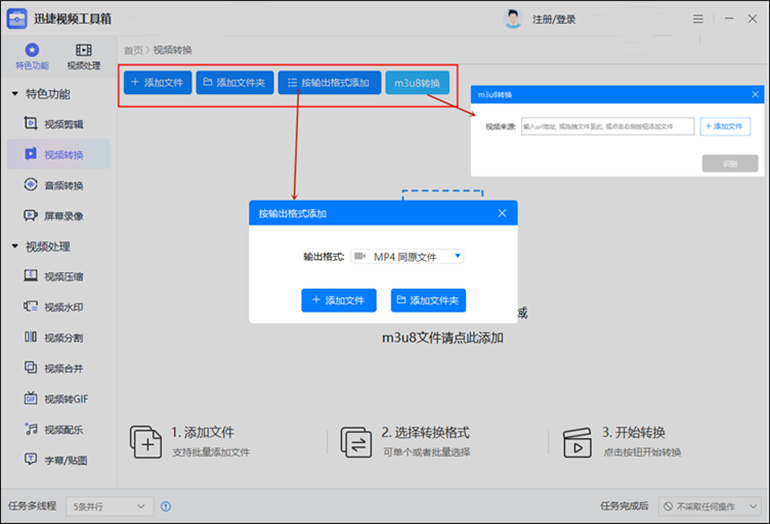Open the 输出格式 MP4 同原文件 dropdown

click(x=407, y=256)
